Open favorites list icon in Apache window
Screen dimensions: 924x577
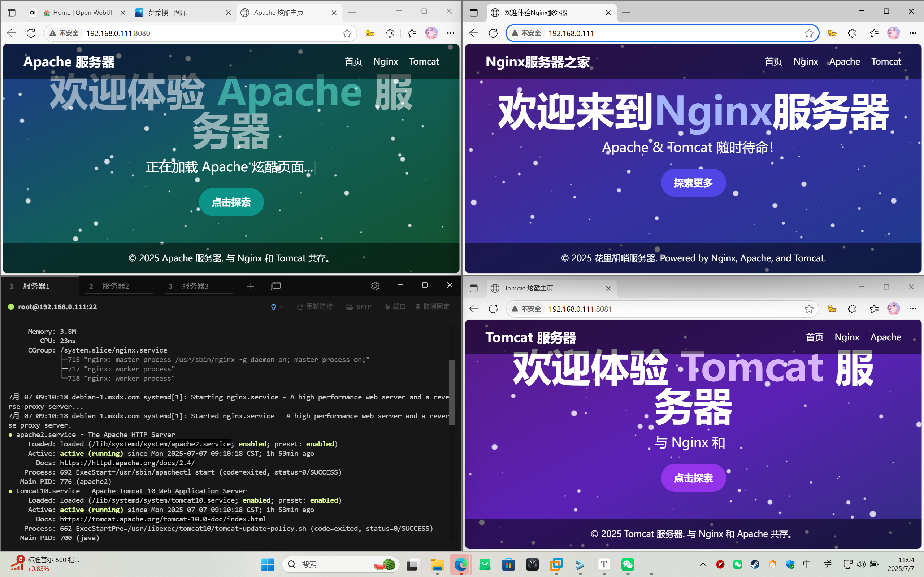[412, 33]
